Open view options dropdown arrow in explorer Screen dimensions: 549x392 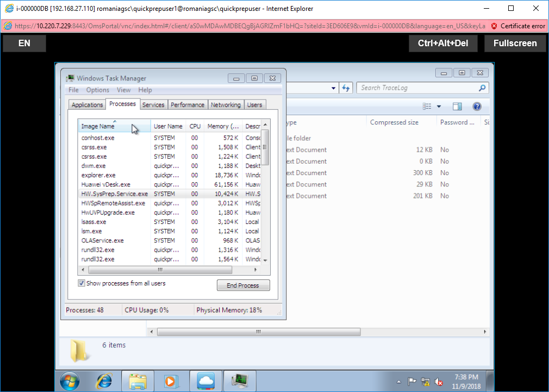tap(439, 107)
